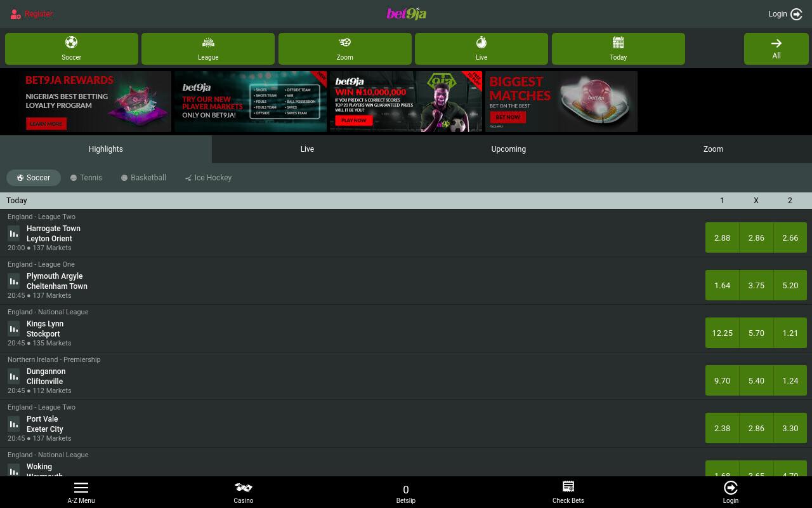Open the Zoom shortcut tile

tap(345, 49)
